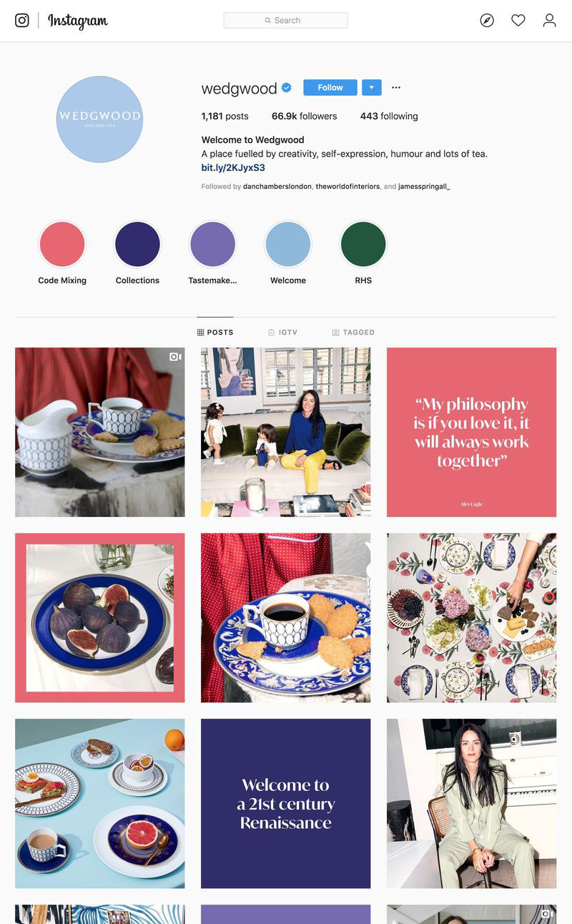This screenshot has height=924, width=572.
Task: Click the Instagram camera logo icon
Action: tap(22, 20)
